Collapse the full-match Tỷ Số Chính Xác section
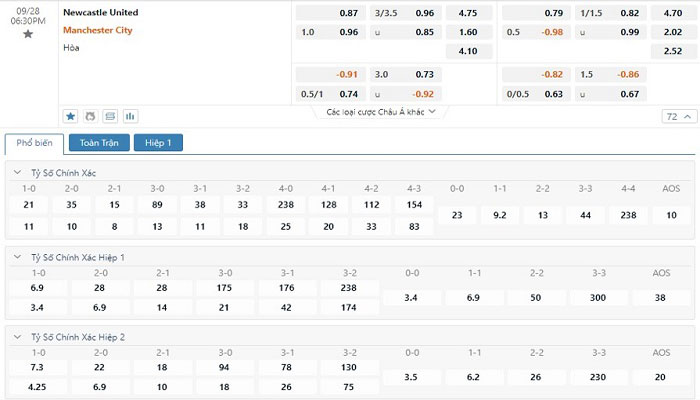Viewport: 700px width, 400px height. point(16,173)
